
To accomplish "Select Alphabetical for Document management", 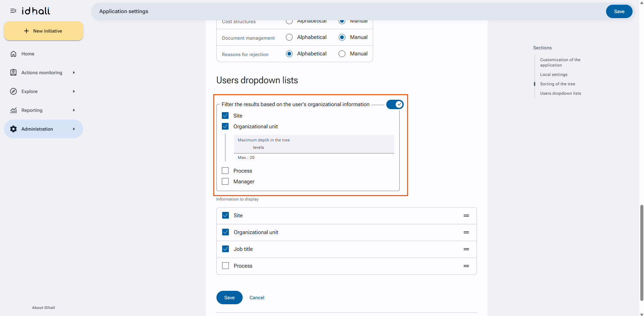I will click(x=289, y=37).
